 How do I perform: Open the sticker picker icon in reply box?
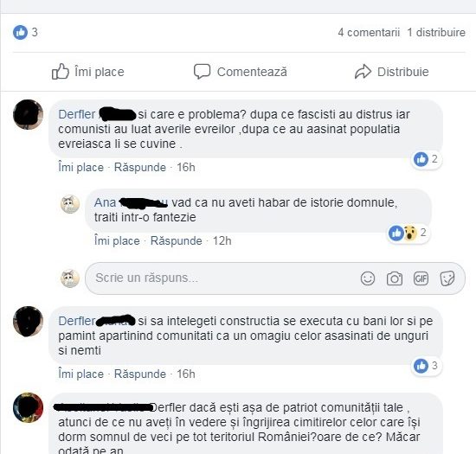447,278
